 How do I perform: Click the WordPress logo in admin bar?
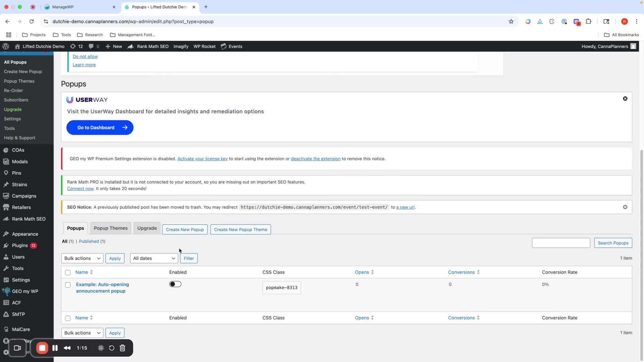click(x=6, y=46)
